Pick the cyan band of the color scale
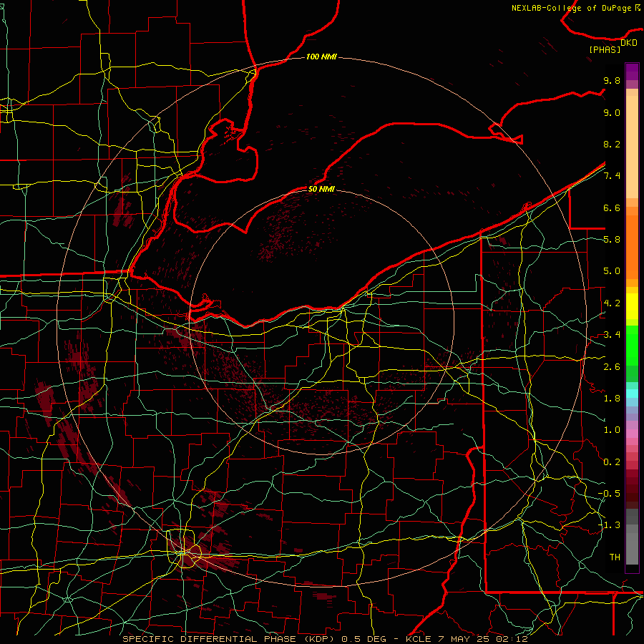 tap(632, 394)
